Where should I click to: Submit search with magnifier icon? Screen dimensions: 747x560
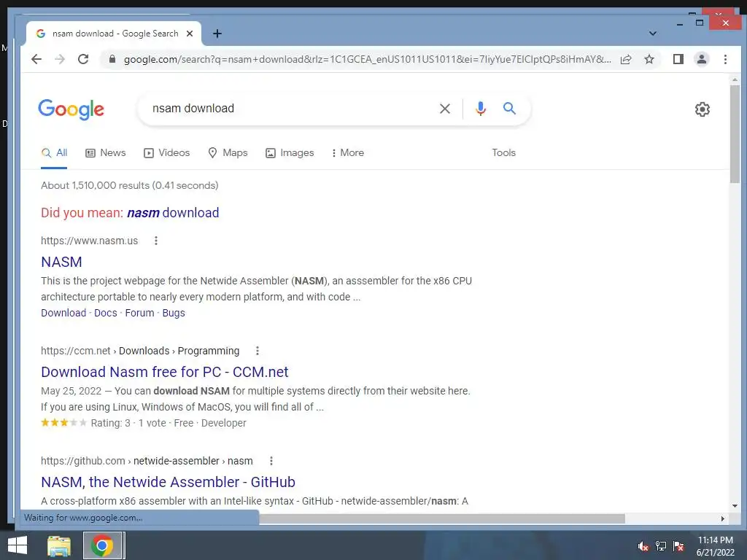point(509,108)
